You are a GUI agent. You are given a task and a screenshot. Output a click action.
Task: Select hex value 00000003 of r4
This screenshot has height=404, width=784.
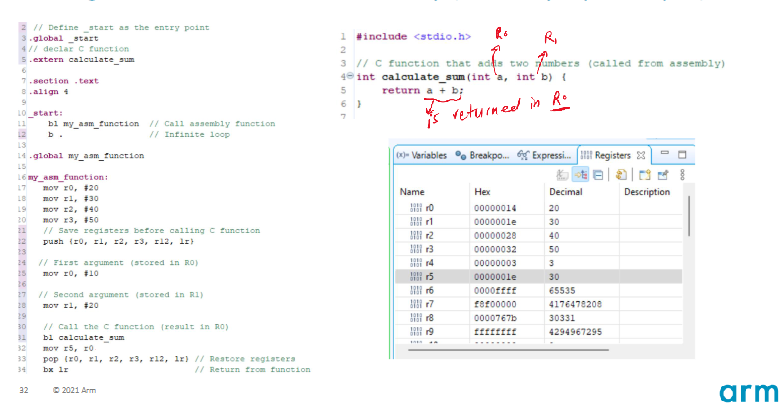[x=495, y=263]
